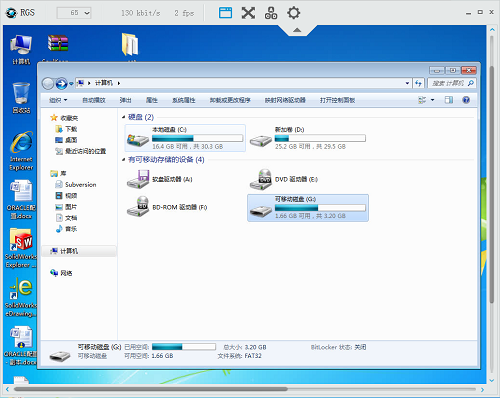Select 软盘驱动器 (A:) drive
The width and height of the screenshot is (500, 398).
click(x=160, y=179)
